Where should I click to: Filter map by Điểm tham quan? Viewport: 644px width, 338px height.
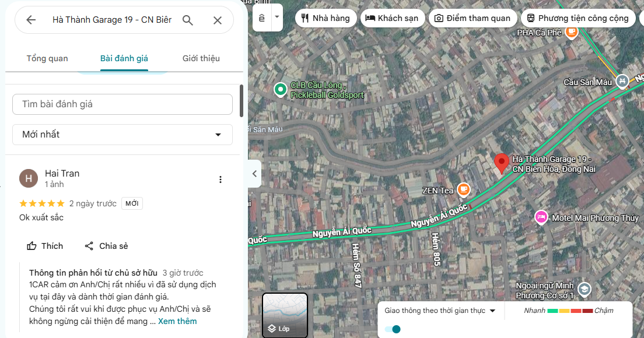(x=473, y=18)
